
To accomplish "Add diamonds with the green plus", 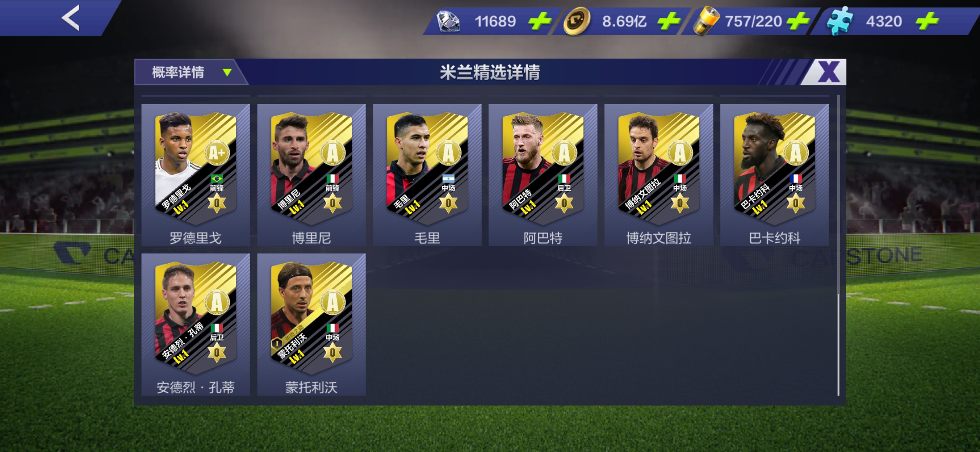I will click(x=539, y=21).
